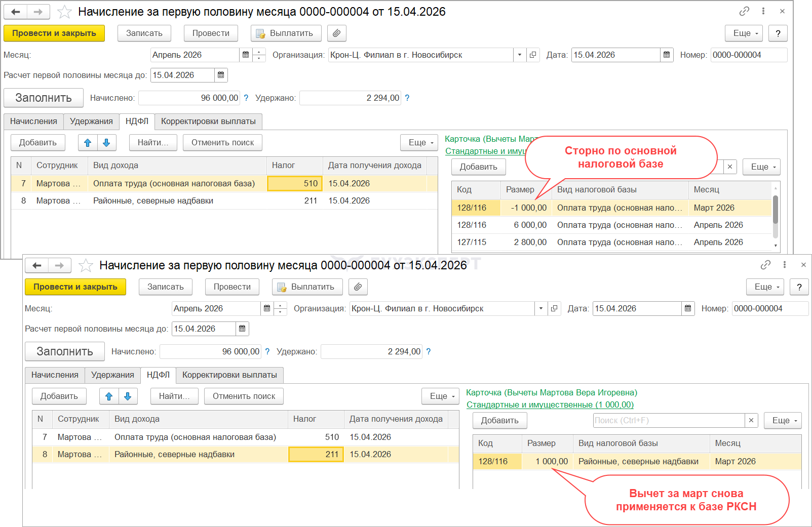This screenshot has height=527, width=812.
Task: Open organization card icon in the lower window
Action: click(x=554, y=308)
